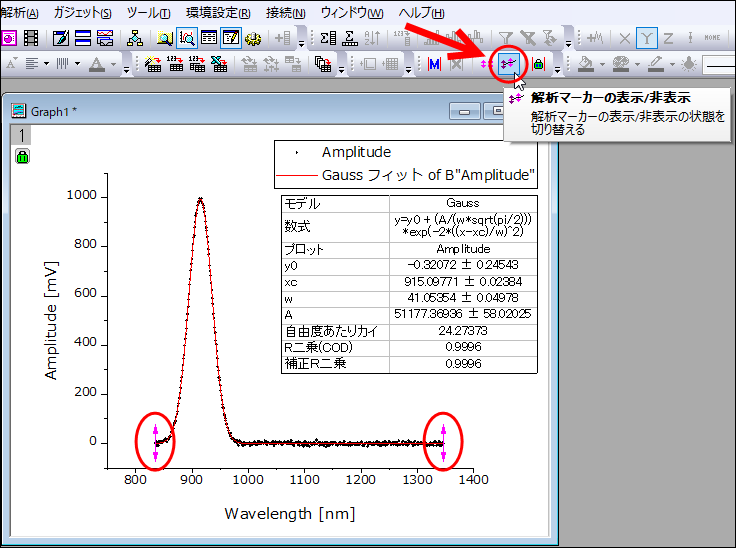Set column as Y error bar
The image size is (736, 548).
pyautogui.click(x=690, y=38)
